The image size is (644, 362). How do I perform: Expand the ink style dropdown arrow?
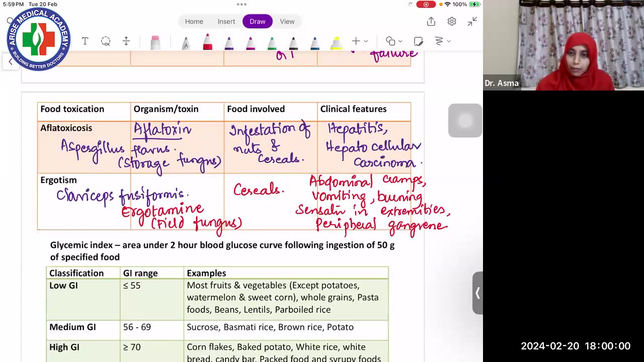[x=448, y=41]
